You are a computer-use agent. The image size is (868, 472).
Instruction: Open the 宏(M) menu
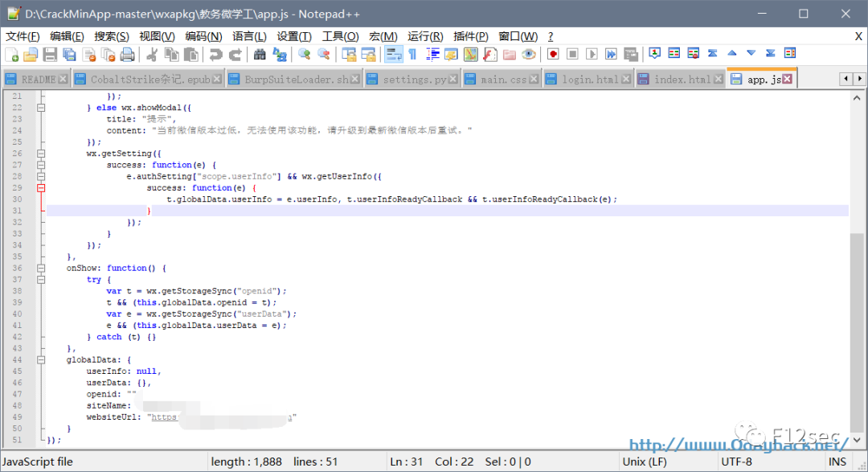pyautogui.click(x=383, y=36)
